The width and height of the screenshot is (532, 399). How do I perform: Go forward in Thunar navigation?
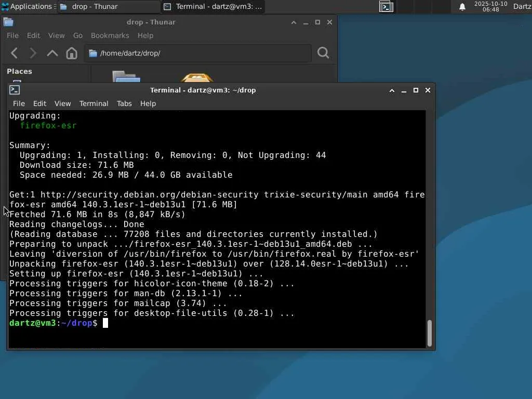(x=33, y=53)
